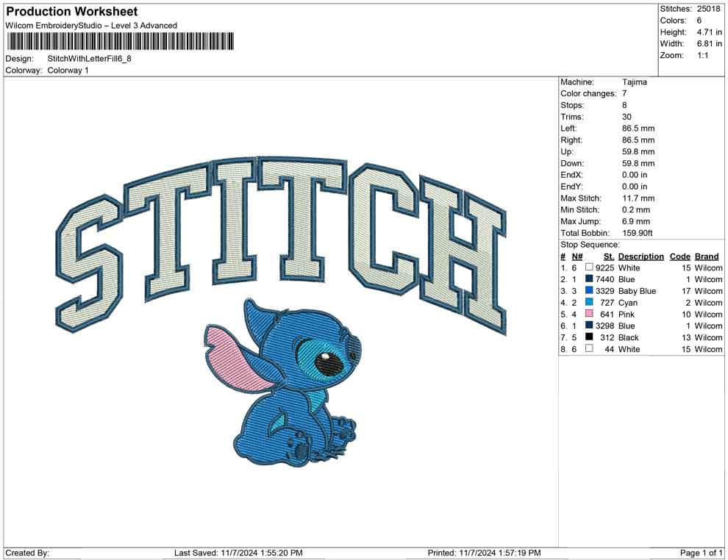Click the 'Stop Sequence:' label
The image size is (728, 560).
(590, 245)
